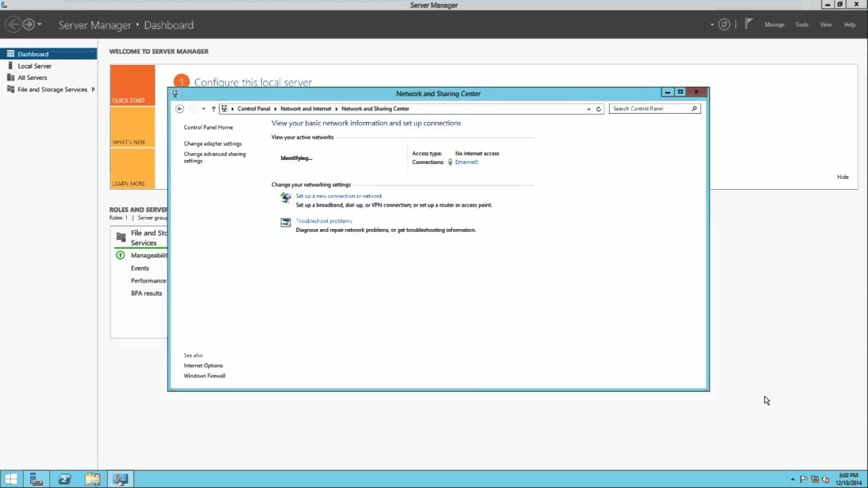Click the Server Manager forward arrow
Viewport: 868px width, 488px height.
(28, 24)
